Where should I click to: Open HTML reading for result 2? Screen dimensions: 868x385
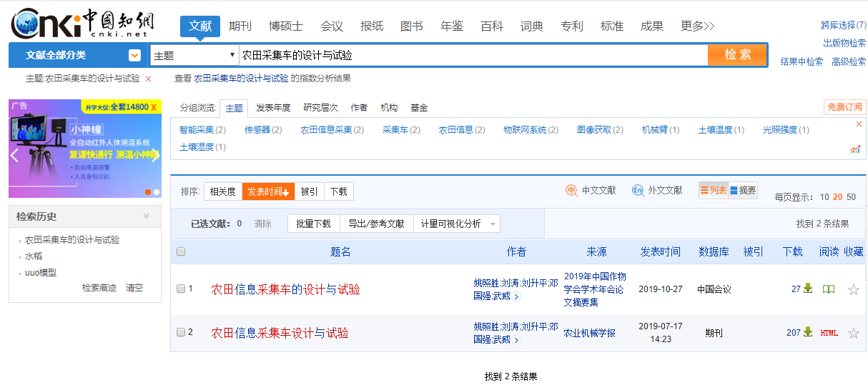[x=829, y=333]
